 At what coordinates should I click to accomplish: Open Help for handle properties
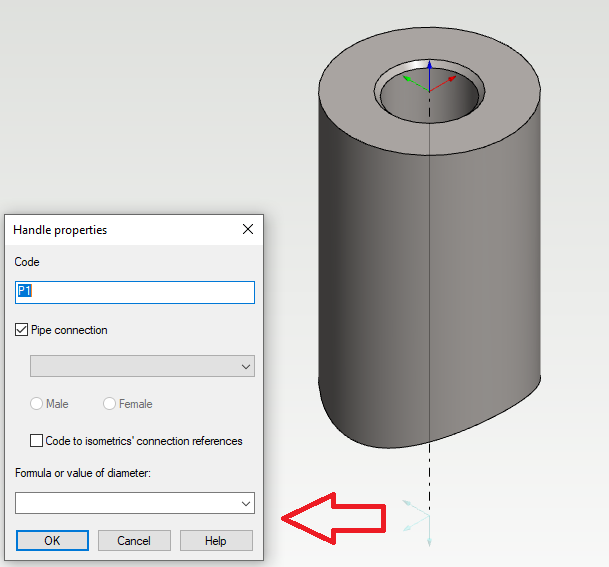(216, 541)
